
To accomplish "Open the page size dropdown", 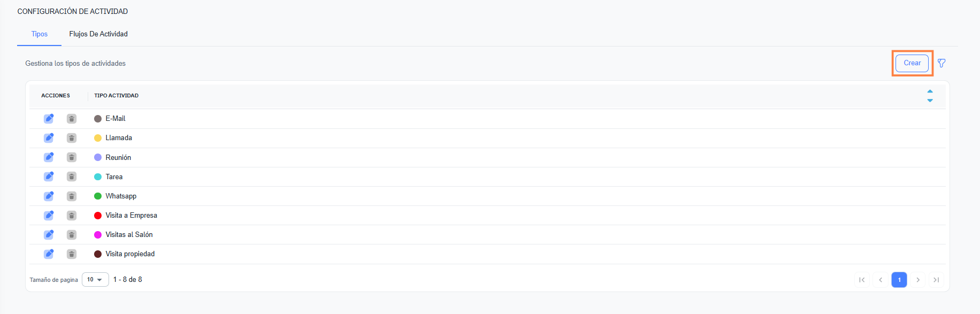I will point(95,280).
